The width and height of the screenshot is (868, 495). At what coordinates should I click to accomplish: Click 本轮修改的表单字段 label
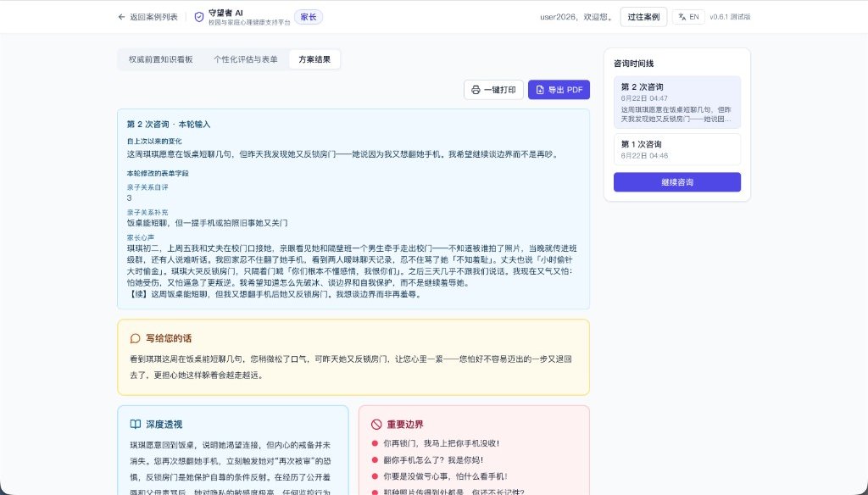tap(157, 173)
